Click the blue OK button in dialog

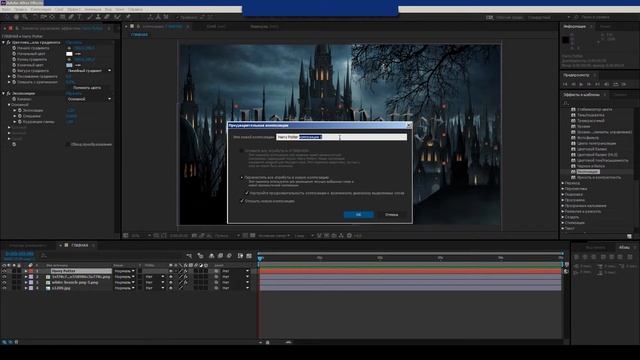click(358, 215)
